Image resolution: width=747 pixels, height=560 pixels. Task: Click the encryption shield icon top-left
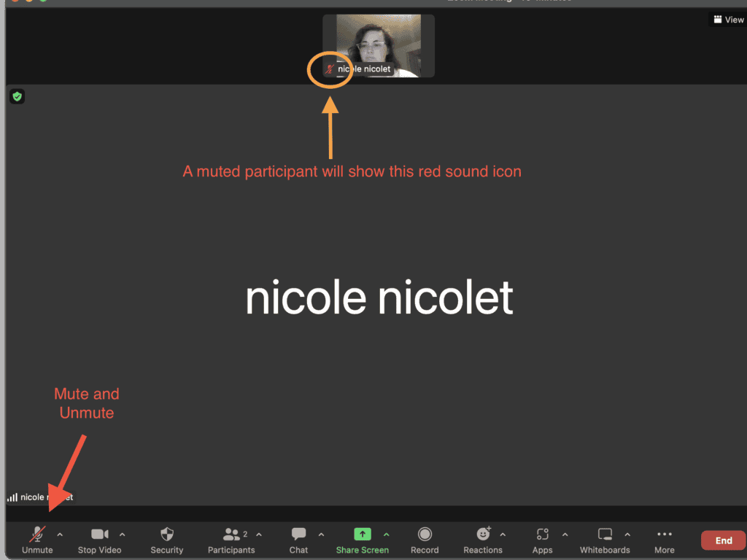(16, 96)
